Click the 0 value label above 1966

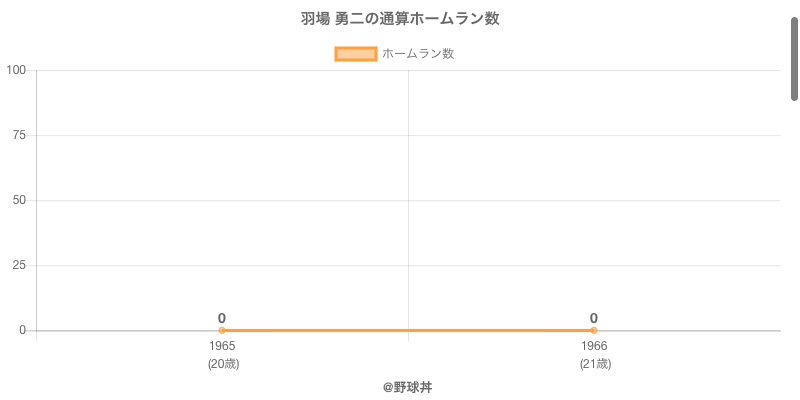[x=594, y=318]
